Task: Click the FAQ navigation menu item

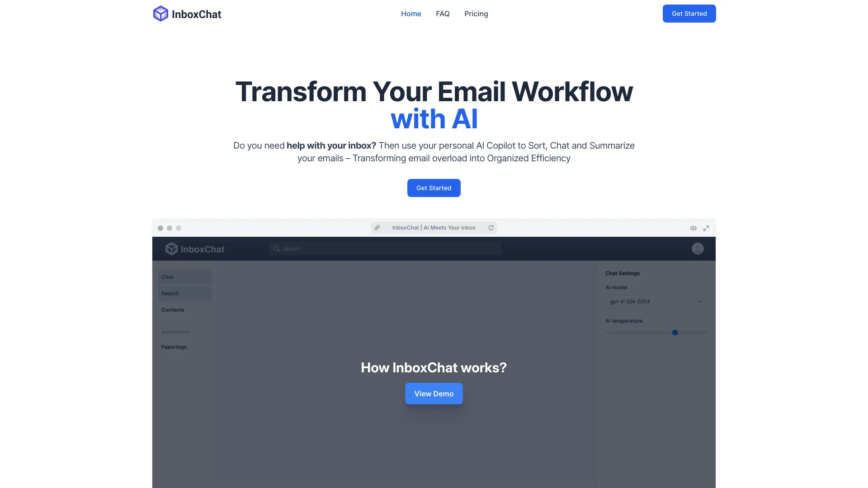Action: (442, 13)
